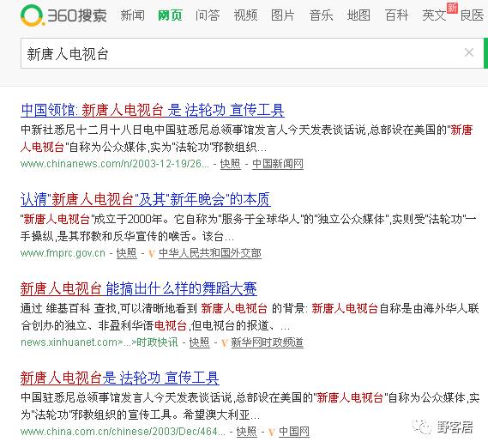The width and height of the screenshot is (488, 448).
Task: Click the URL news.xinhuanet.com>...>时政快讯
Action: 99,342
